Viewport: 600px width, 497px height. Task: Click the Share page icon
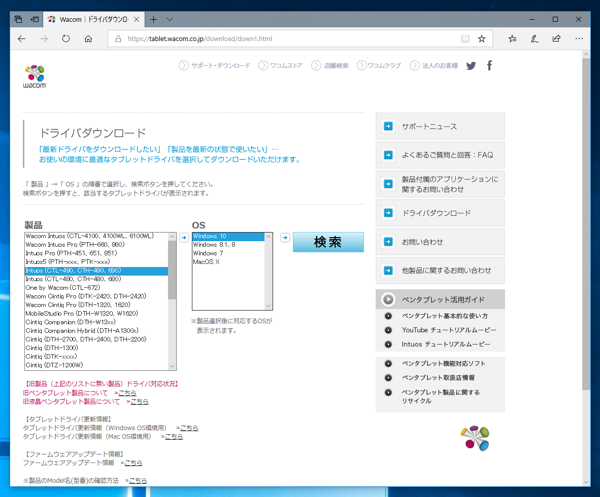point(556,39)
